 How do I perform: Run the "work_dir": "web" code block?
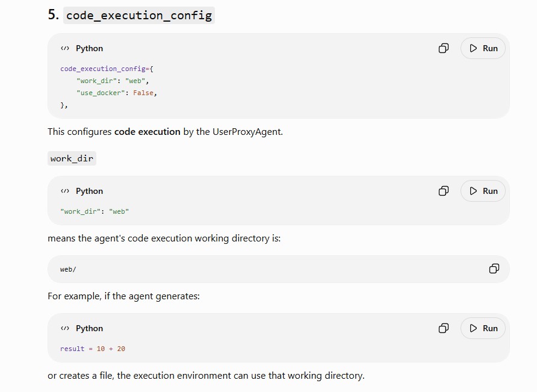483,191
